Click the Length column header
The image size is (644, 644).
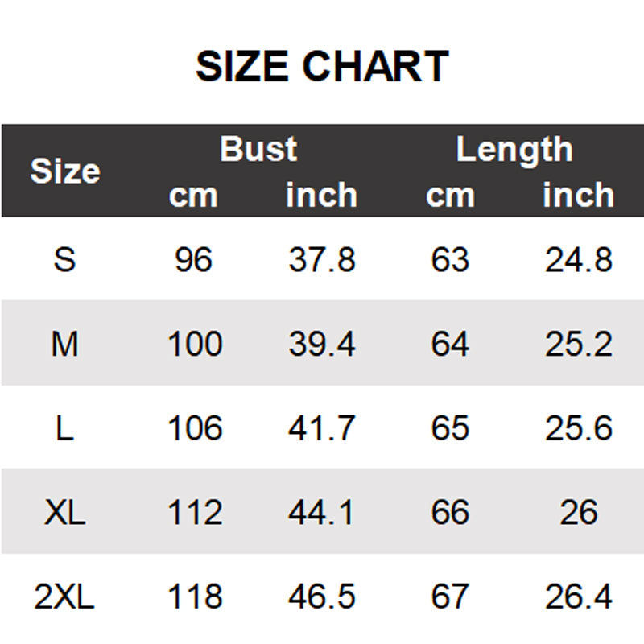(x=514, y=150)
